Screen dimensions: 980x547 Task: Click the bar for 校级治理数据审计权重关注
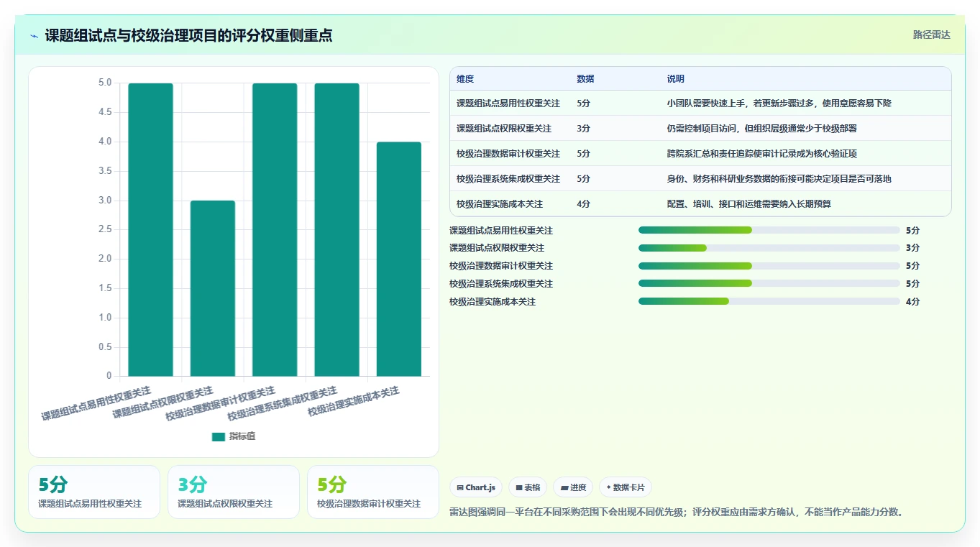tap(275, 229)
